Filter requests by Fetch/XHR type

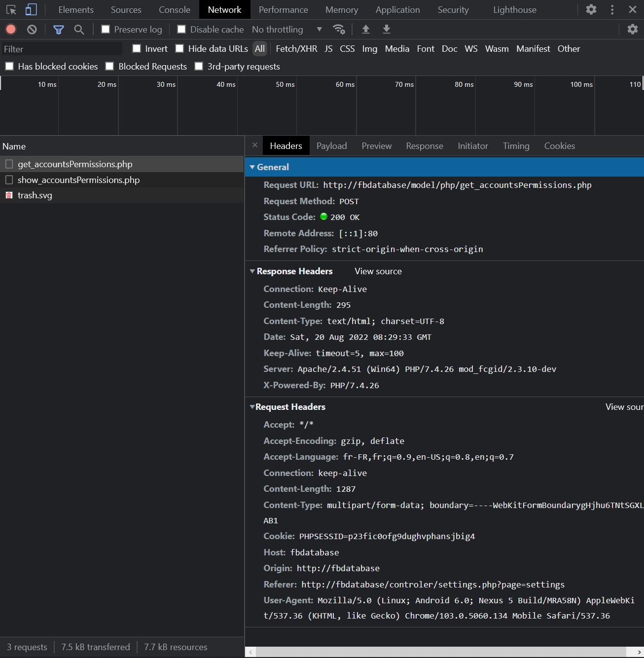pos(296,49)
